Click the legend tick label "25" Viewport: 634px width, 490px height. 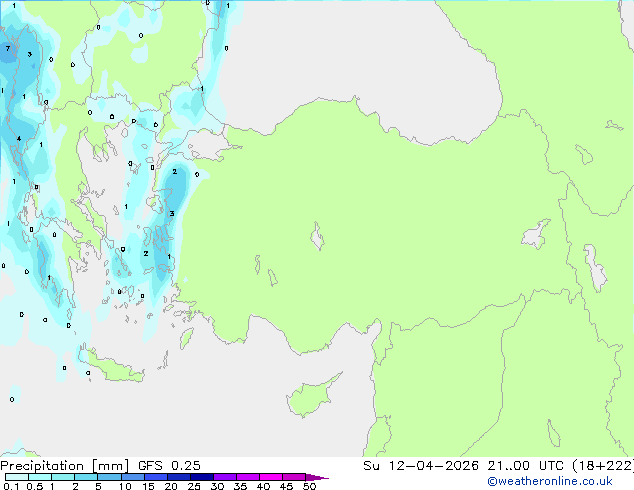pos(194,486)
